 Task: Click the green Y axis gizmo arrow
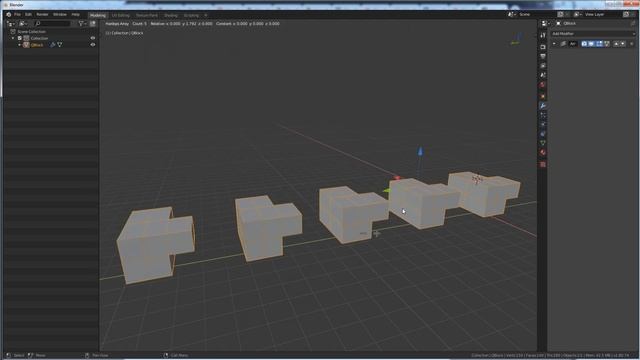387,190
